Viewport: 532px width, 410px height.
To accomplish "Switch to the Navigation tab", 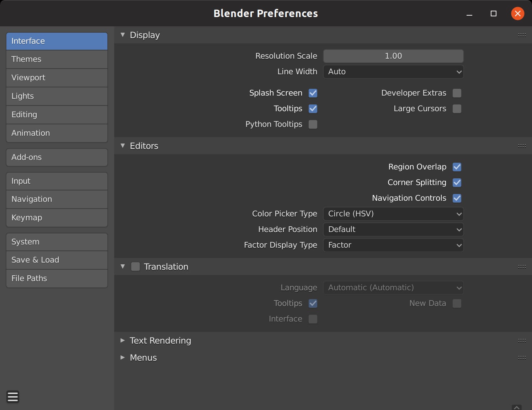I will 57,199.
